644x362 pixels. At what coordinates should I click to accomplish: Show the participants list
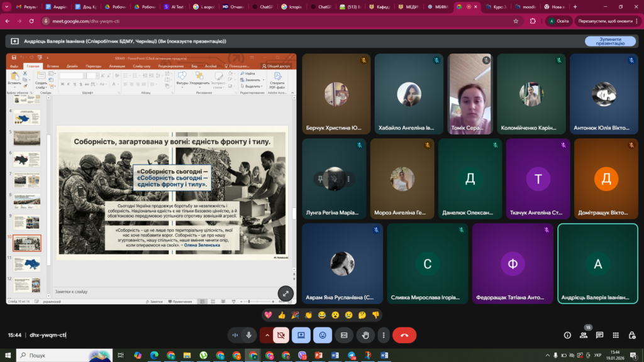point(583,335)
